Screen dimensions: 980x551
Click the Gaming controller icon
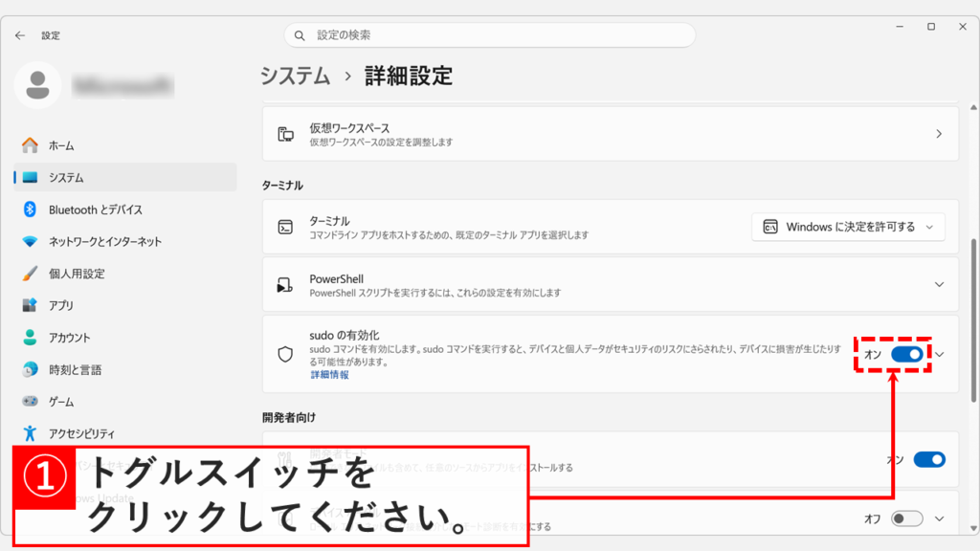(30, 401)
